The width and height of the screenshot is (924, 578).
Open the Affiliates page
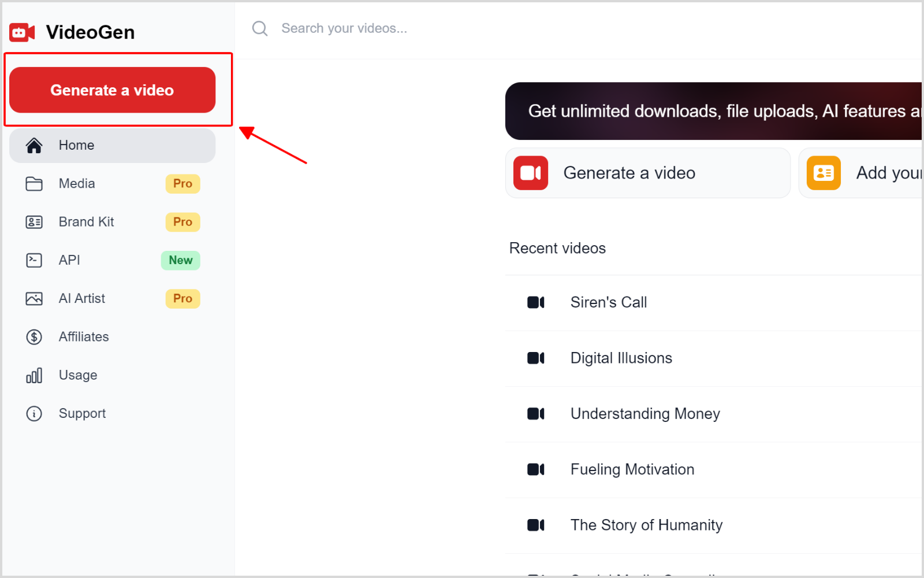[x=113, y=337]
